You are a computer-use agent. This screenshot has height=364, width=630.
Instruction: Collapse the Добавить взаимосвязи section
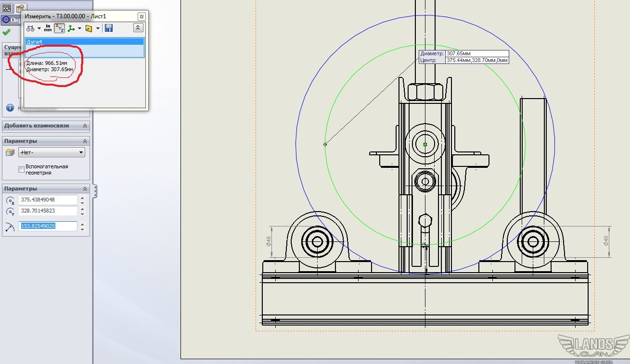tap(85, 126)
